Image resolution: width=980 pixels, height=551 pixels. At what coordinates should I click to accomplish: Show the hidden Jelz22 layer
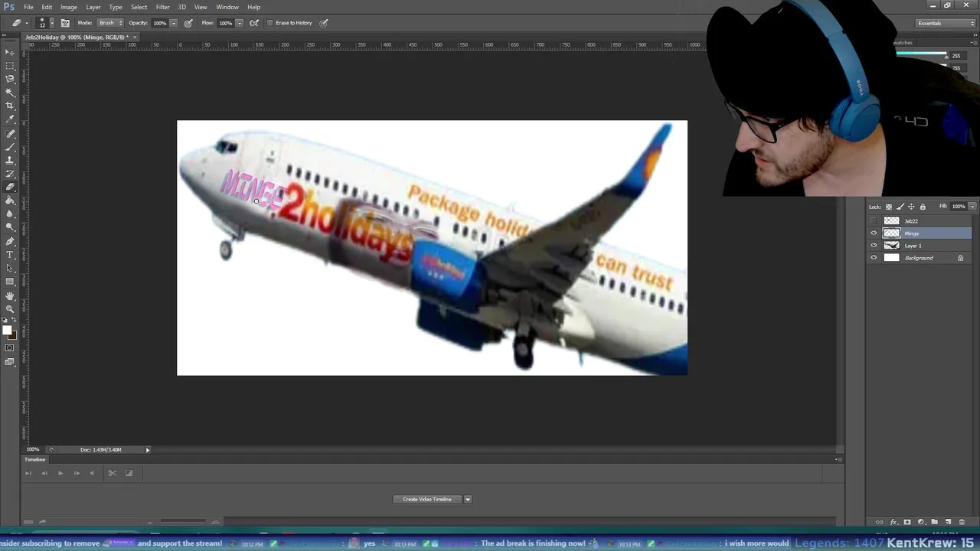tap(874, 221)
